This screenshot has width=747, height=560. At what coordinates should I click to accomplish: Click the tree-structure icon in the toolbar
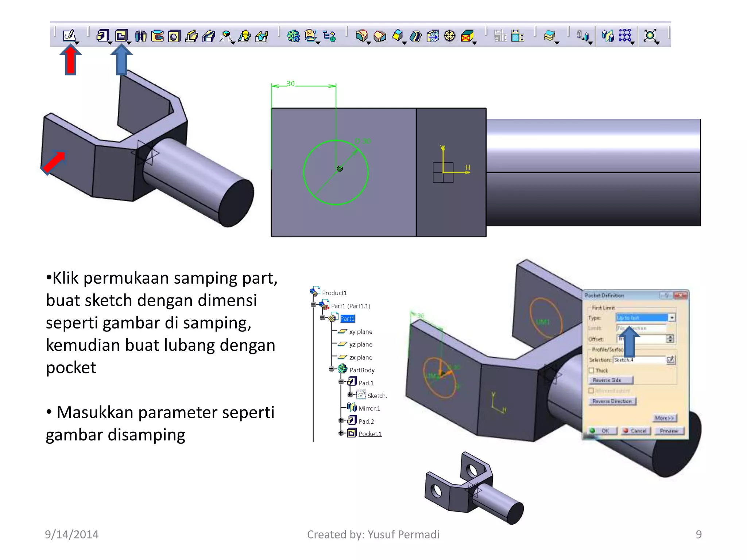click(329, 36)
